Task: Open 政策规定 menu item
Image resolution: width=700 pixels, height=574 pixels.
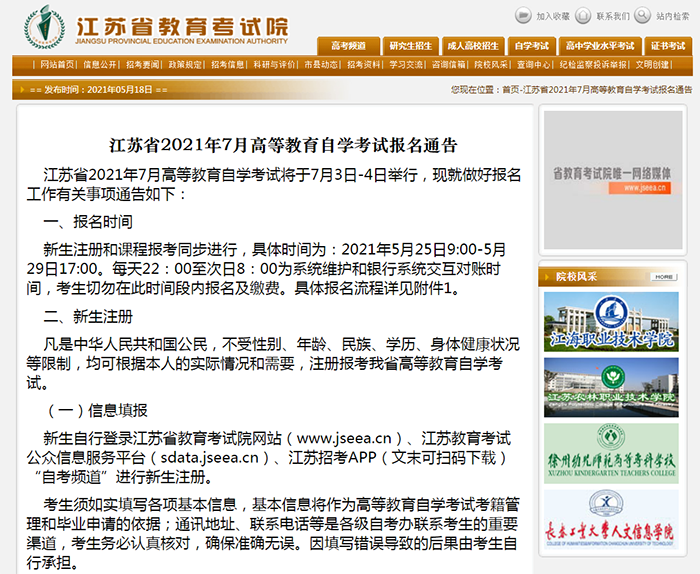Action: tap(185, 65)
